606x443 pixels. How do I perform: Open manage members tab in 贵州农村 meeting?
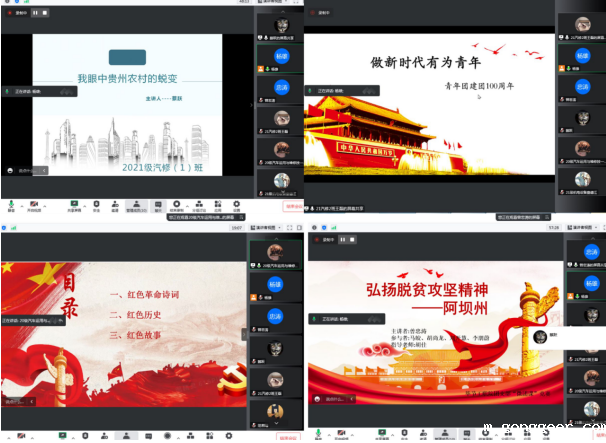pyautogui.click(x=135, y=205)
